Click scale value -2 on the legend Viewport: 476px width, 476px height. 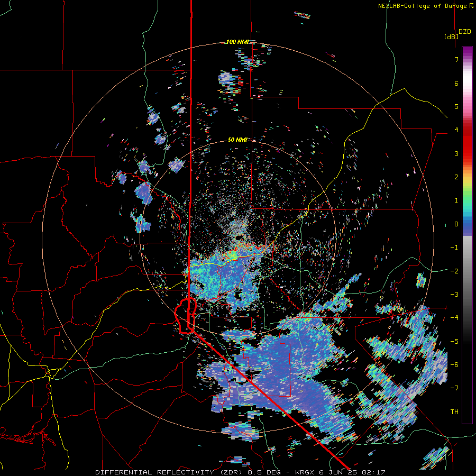click(454, 271)
